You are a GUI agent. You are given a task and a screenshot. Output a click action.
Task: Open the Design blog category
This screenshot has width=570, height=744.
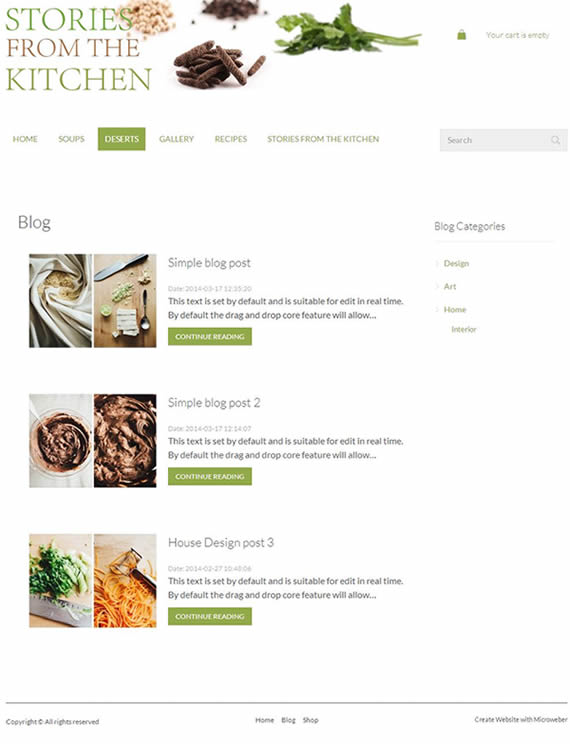pyautogui.click(x=456, y=263)
